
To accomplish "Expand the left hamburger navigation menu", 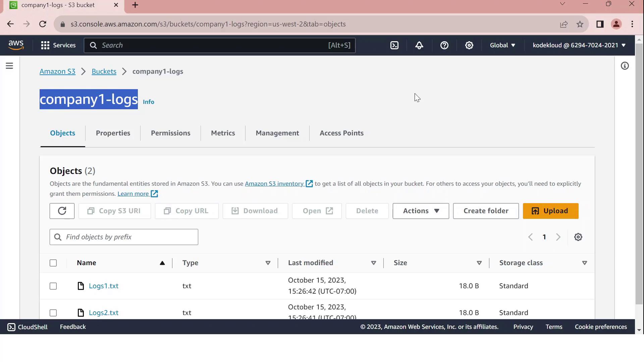I will click(9, 66).
